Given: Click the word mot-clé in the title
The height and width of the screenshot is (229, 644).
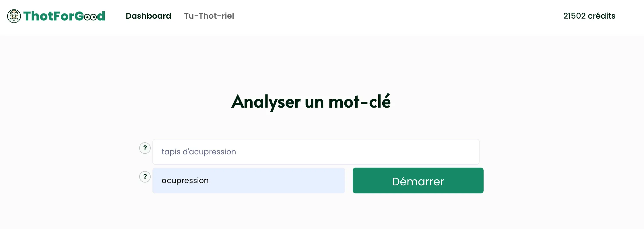Looking at the screenshot, I should pos(359,102).
